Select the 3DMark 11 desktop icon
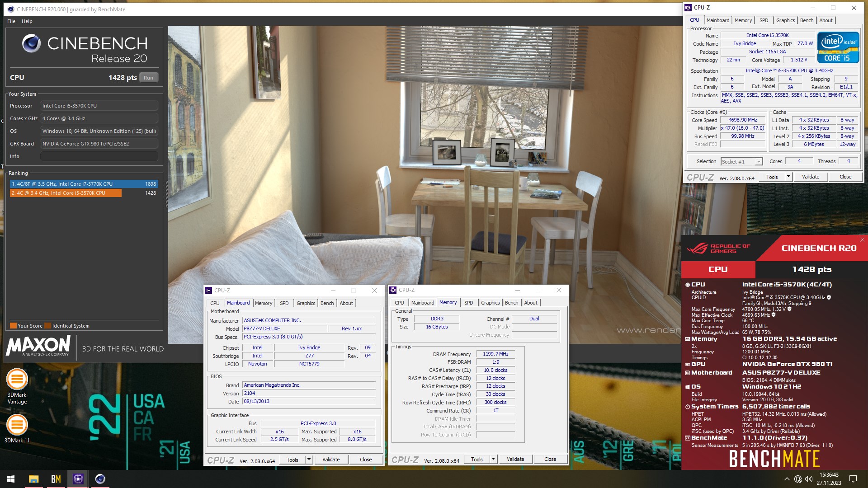Screen dimensions: 868x488 pos(17,428)
